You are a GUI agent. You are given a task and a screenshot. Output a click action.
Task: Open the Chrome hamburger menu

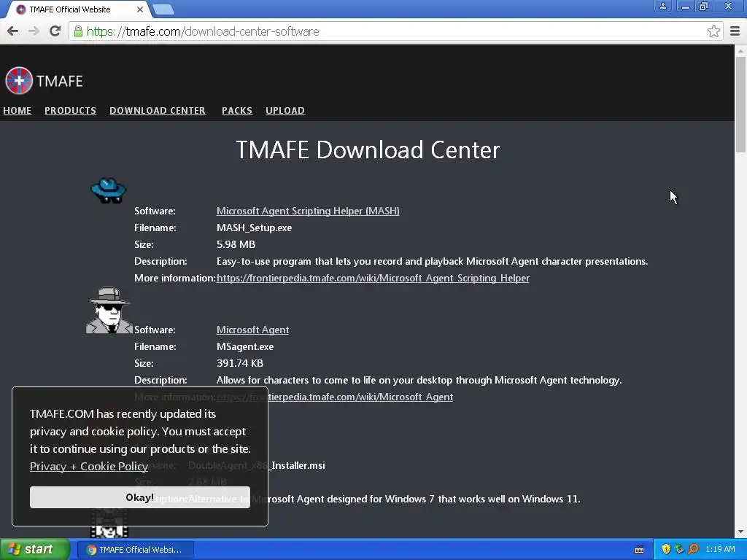(735, 31)
